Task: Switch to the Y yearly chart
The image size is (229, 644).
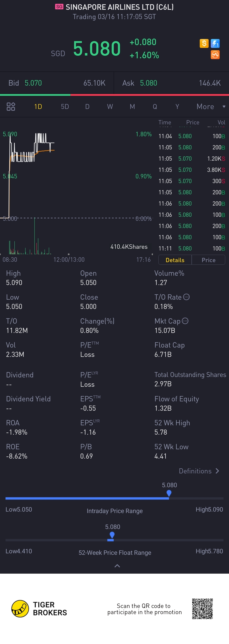Action: [x=177, y=107]
